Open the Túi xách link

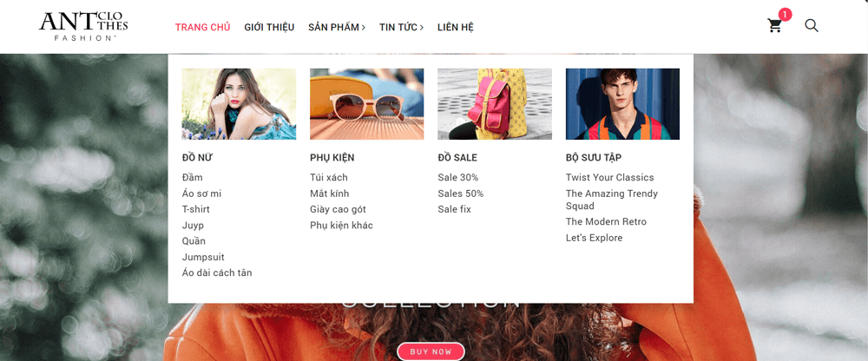tap(329, 178)
